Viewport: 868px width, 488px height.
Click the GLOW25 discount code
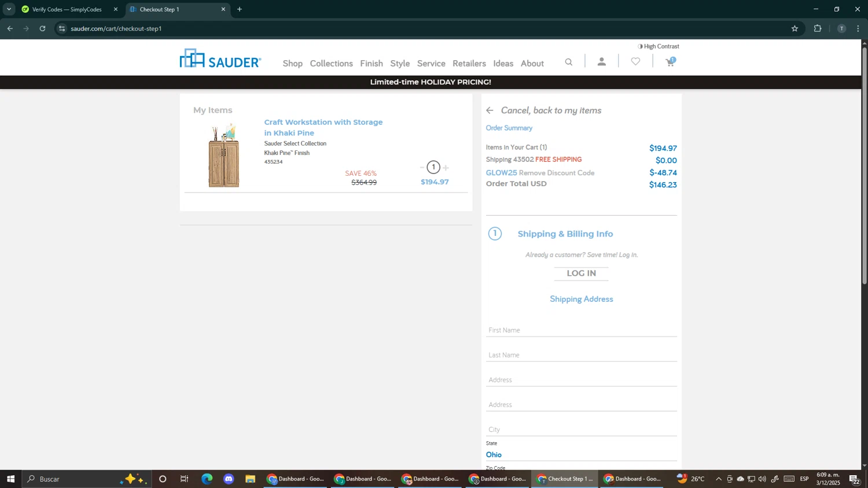pyautogui.click(x=501, y=173)
